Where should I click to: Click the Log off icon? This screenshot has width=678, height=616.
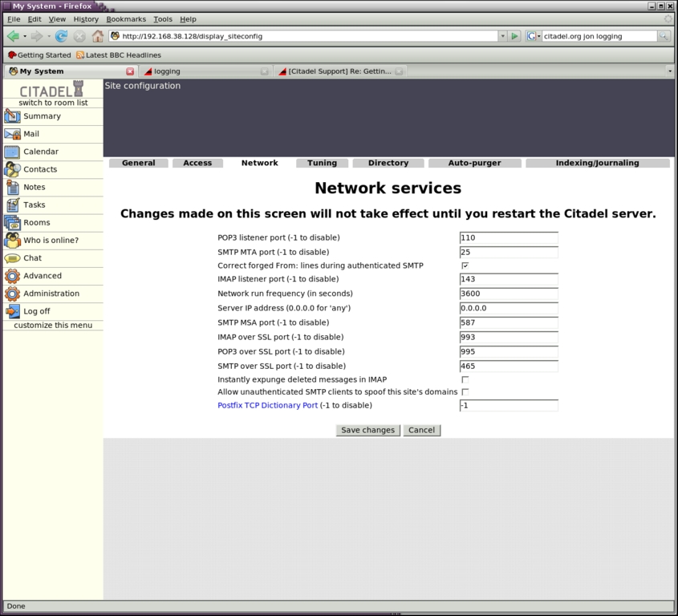pyautogui.click(x=12, y=311)
